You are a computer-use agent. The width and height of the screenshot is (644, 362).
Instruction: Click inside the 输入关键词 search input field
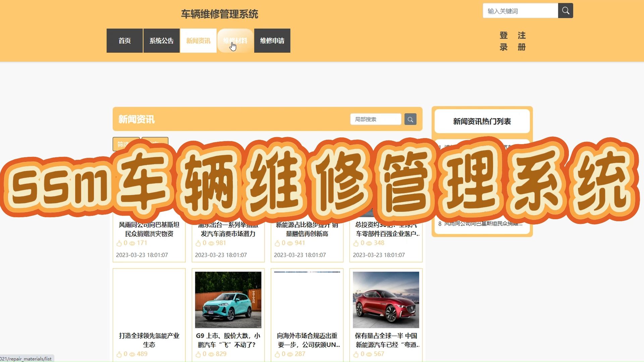pos(520,10)
